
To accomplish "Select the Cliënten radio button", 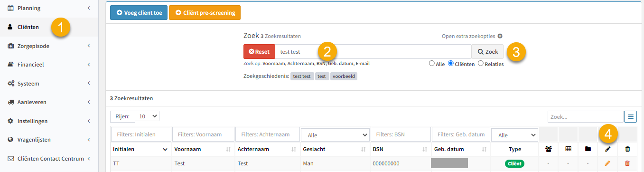I will click(x=451, y=64).
